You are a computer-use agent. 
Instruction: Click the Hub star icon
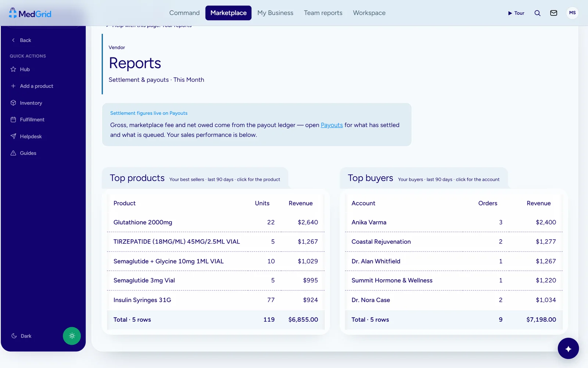[13, 69]
